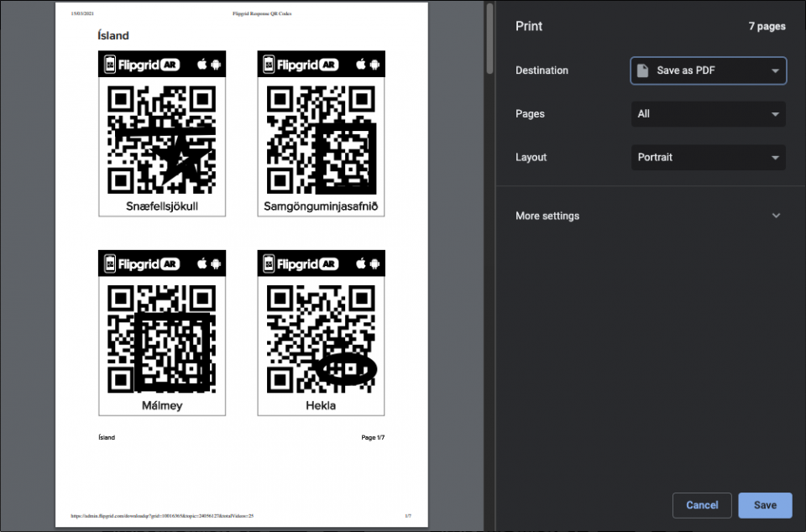Click the Málmey QR code
Screen dimensions: 806x532
[162, 339]
